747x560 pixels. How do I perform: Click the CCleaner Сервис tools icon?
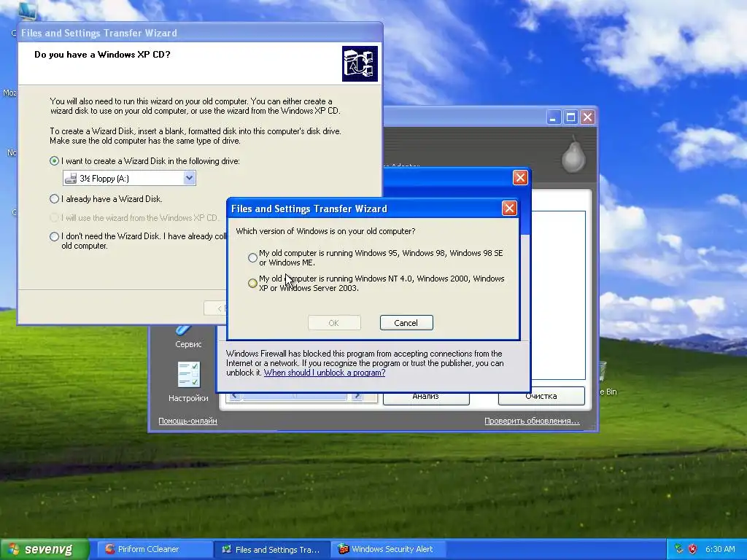183,330
